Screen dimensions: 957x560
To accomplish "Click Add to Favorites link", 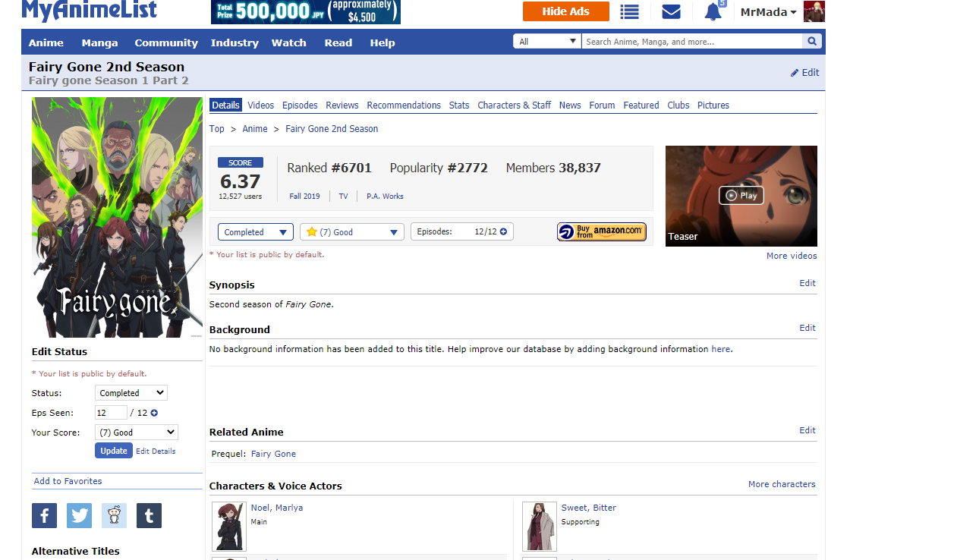I will [68, 482].
